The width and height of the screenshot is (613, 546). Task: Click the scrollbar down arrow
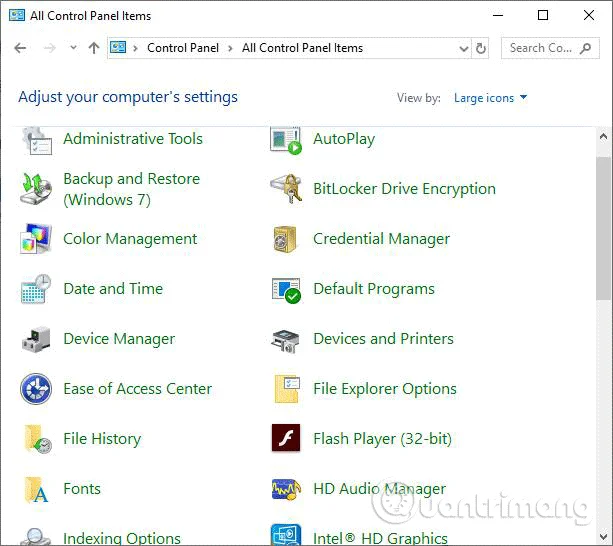(604, 538)
